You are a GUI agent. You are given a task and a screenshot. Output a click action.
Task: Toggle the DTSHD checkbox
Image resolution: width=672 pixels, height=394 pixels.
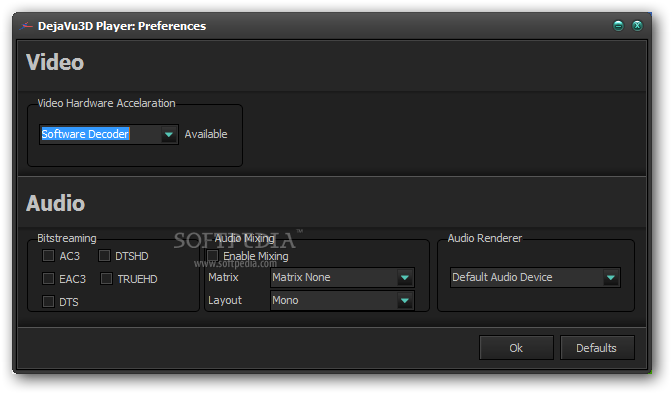[104, 256]
